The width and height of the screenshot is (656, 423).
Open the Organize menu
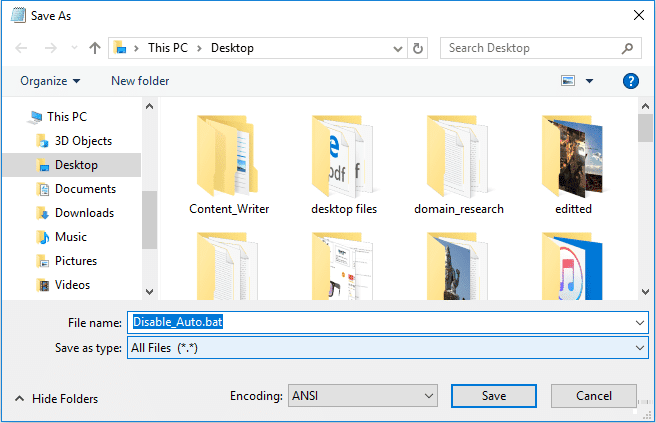coord(50,81)
